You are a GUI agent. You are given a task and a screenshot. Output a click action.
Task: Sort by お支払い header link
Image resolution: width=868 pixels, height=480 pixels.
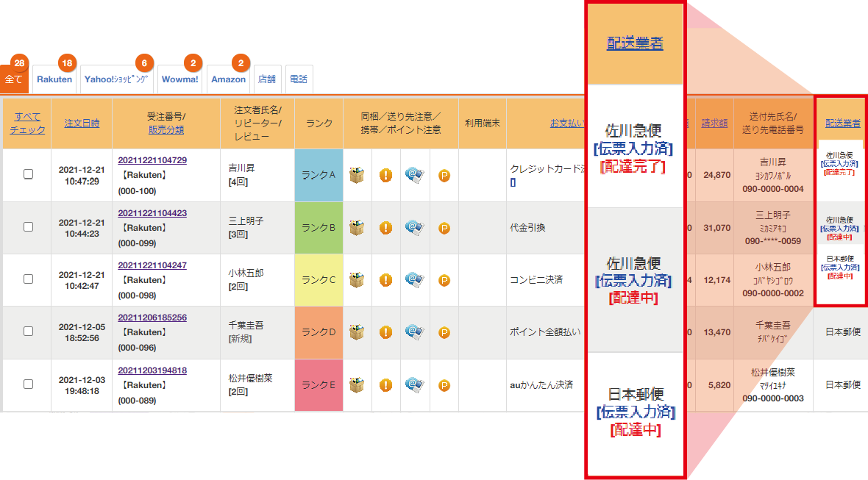pos(566,123)
